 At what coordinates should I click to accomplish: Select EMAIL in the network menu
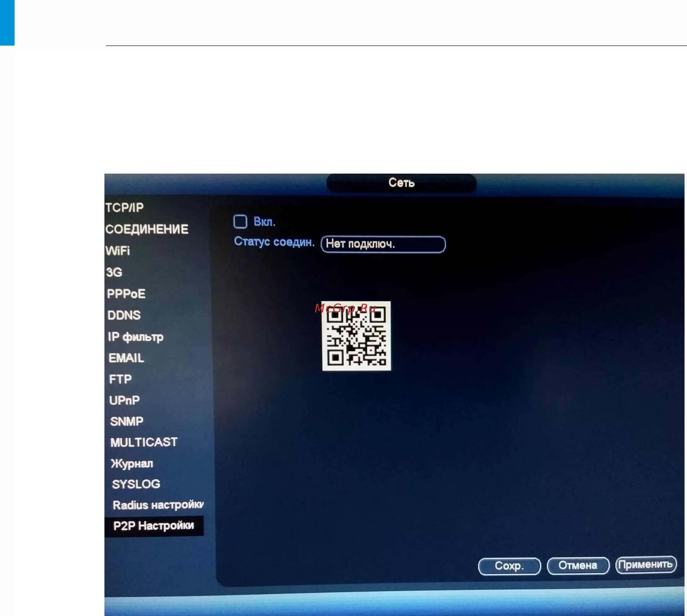pos(126,358)
